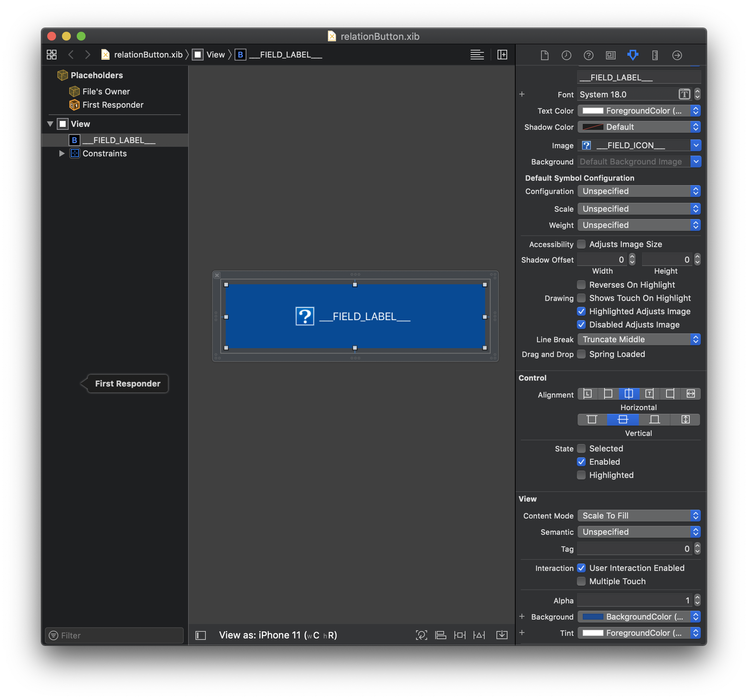Check the Selected state box
The width and height of the screenshot is (748, 700).
(581, 448)
